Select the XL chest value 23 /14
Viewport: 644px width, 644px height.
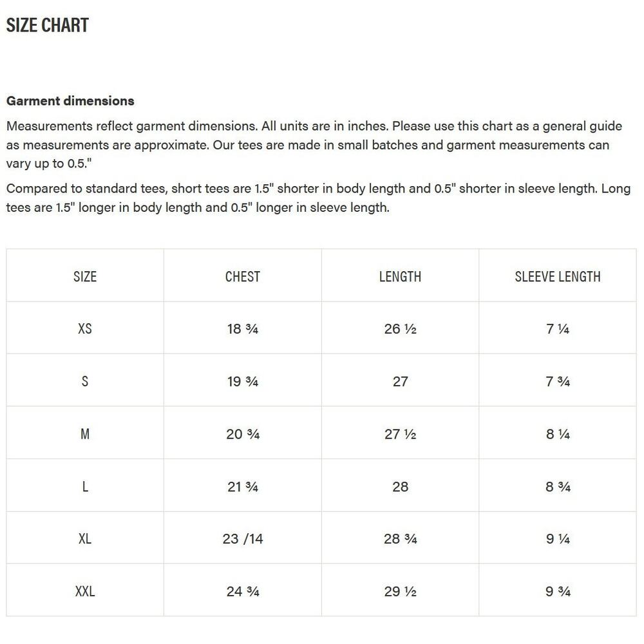243,539
